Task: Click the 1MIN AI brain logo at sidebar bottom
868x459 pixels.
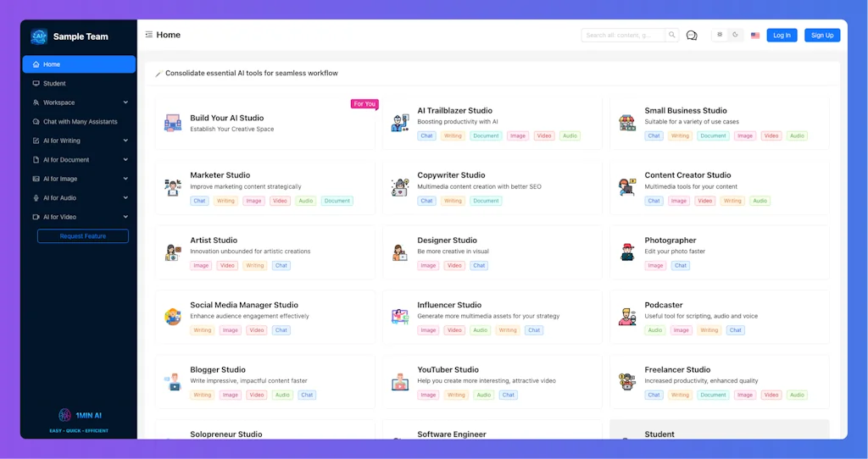Action: [x=64, y=415]
